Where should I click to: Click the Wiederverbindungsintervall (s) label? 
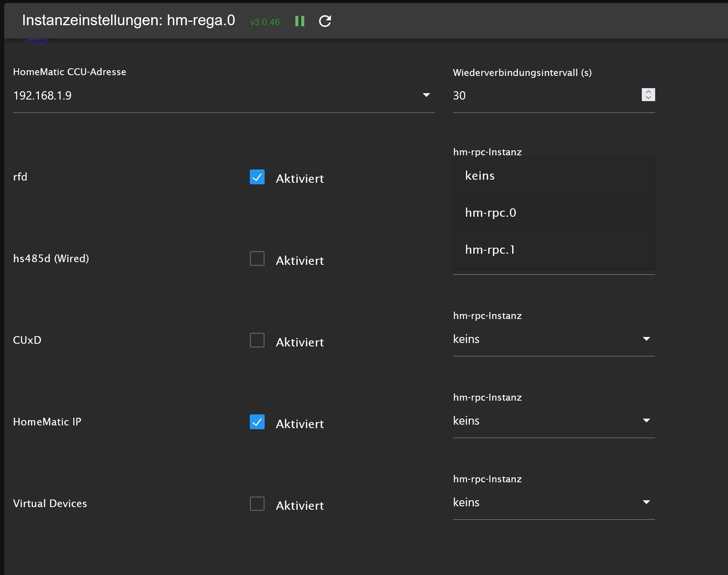522,73
